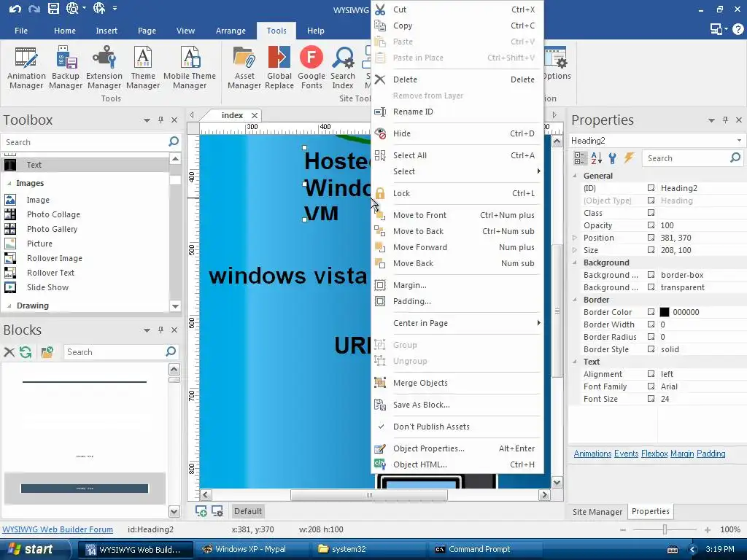Click the manage breakpoints icon below canvas
The height and width of the screenshot is (560, 747).
point(217,511)
